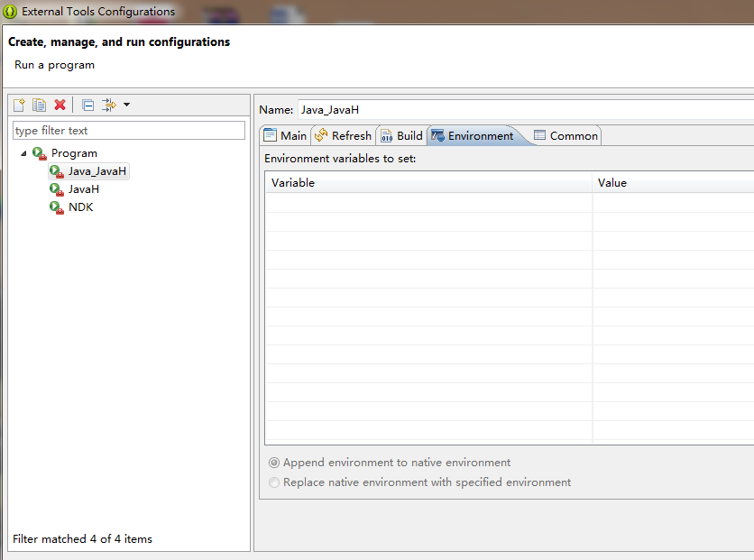Select the Java_JavaH configuration
Image resolution: width=754 pixels, height=560 pixels.
click(x=89, y=171)
